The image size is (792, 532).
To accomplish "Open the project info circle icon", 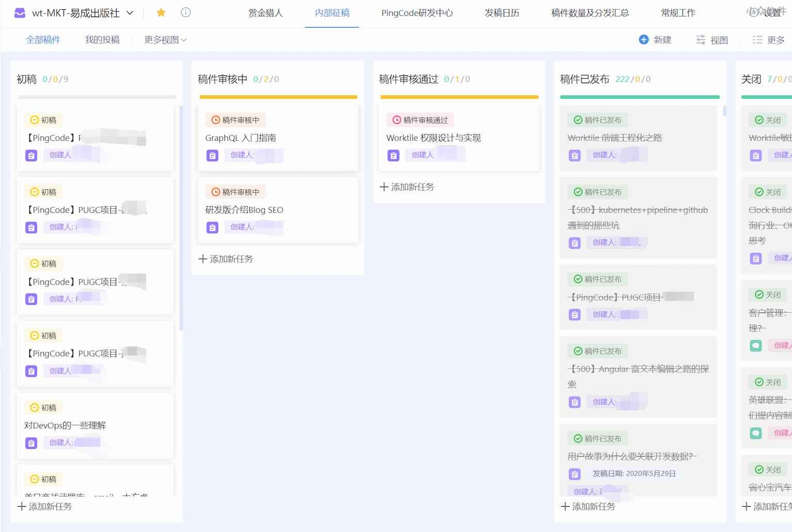I will [186, 12].
